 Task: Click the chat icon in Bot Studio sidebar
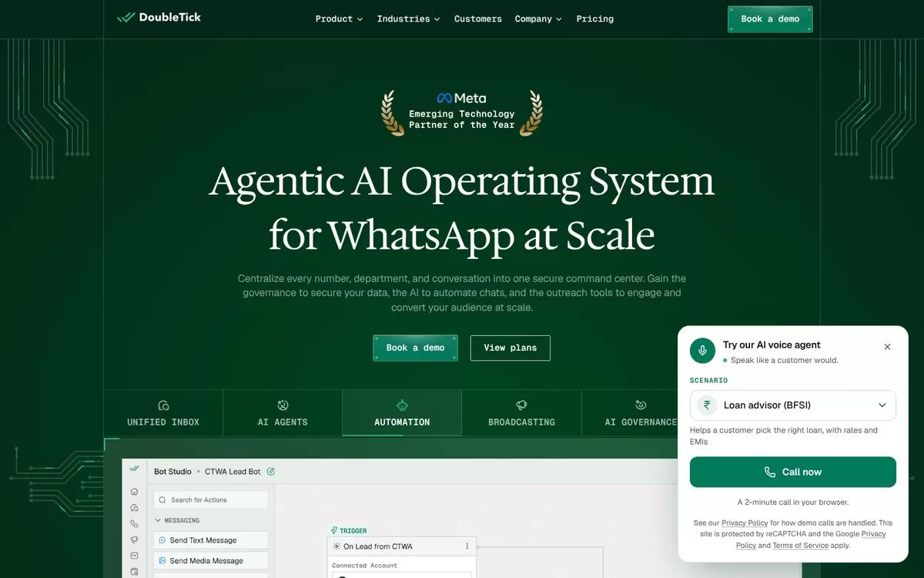click(135, 508)
